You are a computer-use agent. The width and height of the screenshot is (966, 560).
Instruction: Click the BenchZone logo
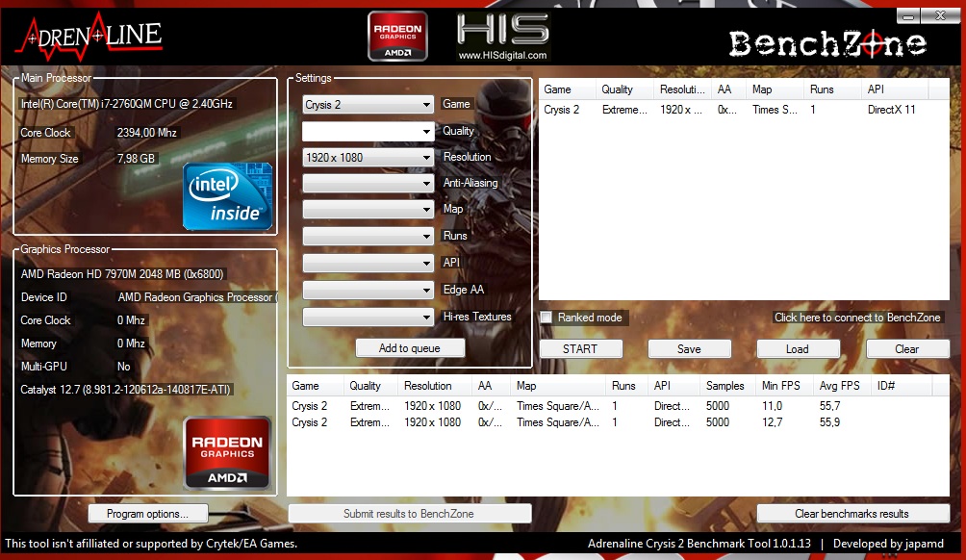(827, 44)
